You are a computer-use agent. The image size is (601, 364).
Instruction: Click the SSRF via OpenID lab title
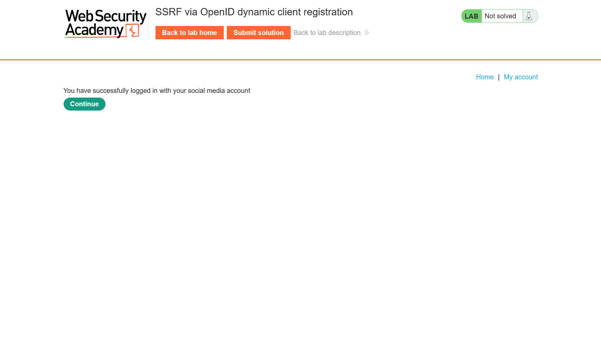(254, 12)
